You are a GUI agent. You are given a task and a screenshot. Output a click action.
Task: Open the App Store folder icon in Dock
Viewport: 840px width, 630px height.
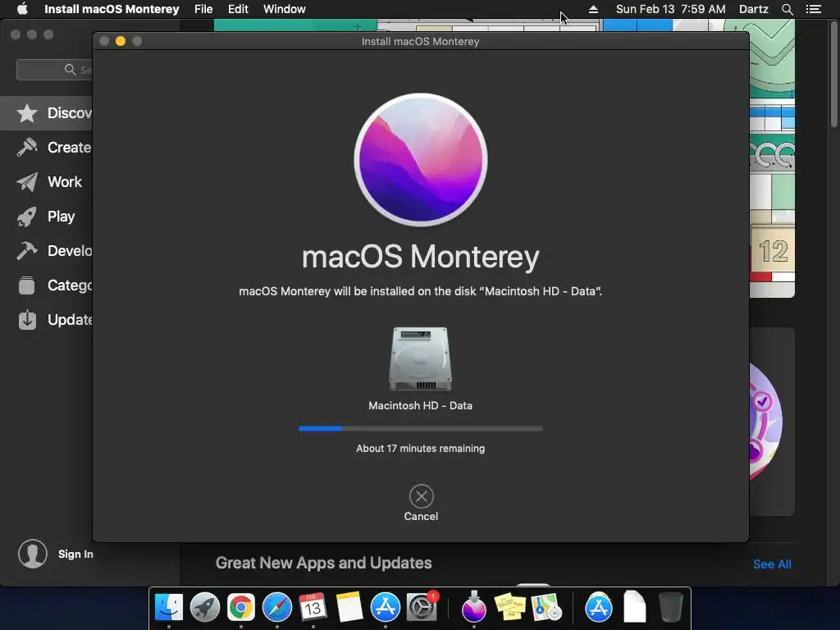pyautogui.click(x=598, y=608)
